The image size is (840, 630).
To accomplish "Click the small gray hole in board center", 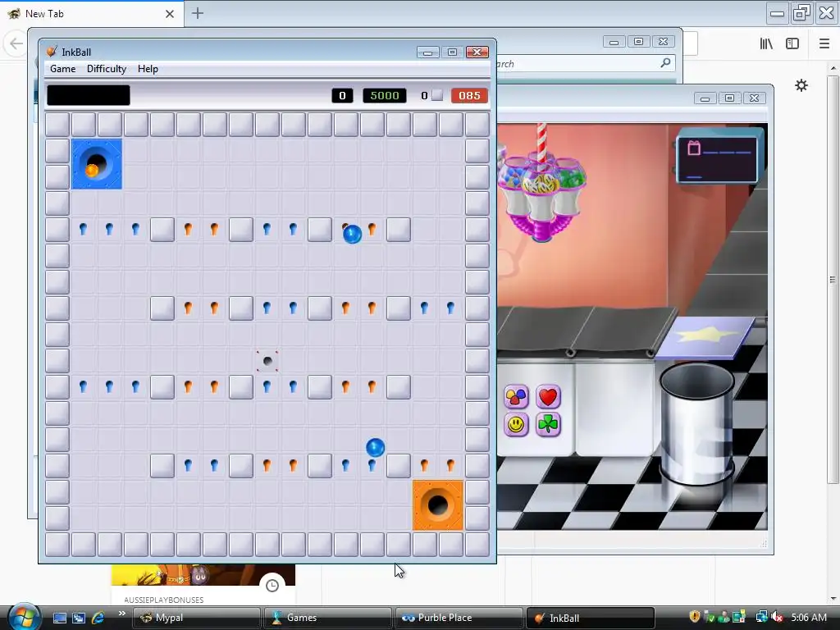I will 267,361.
